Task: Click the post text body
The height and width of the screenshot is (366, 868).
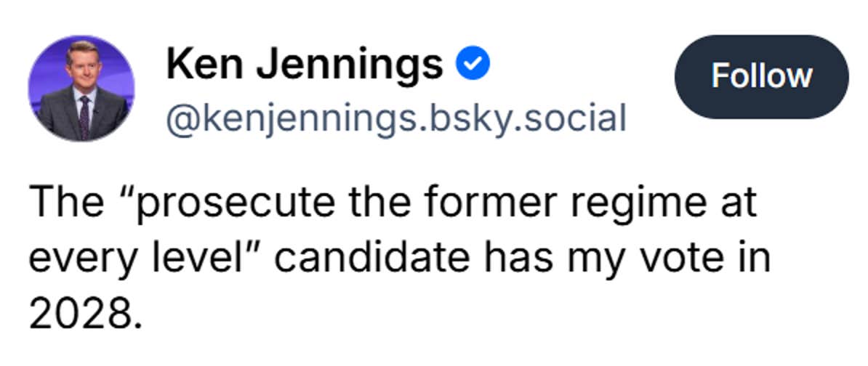Action: (398, 258)
